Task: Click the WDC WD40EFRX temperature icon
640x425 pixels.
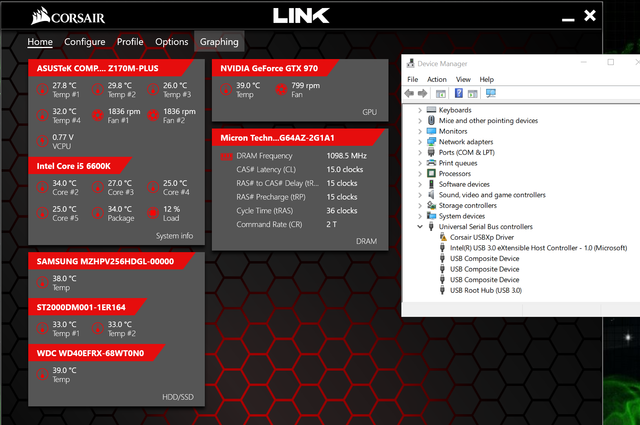Action: click(42, 374)
